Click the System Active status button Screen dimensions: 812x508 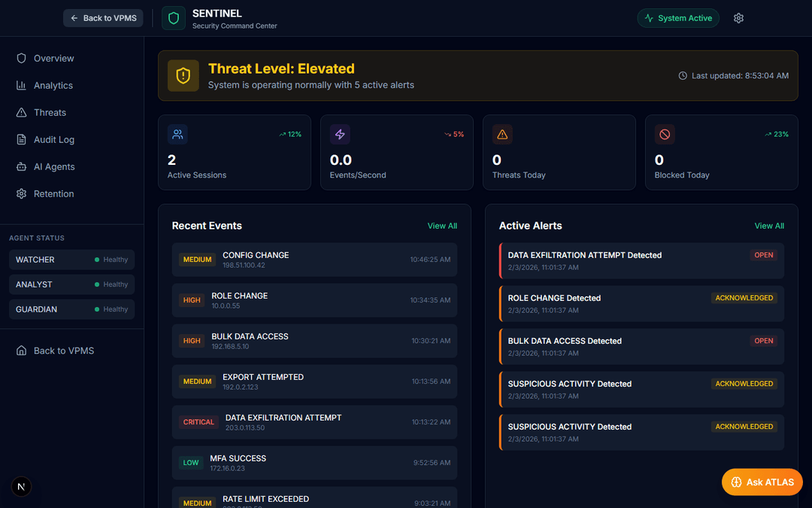pos(677,17)
